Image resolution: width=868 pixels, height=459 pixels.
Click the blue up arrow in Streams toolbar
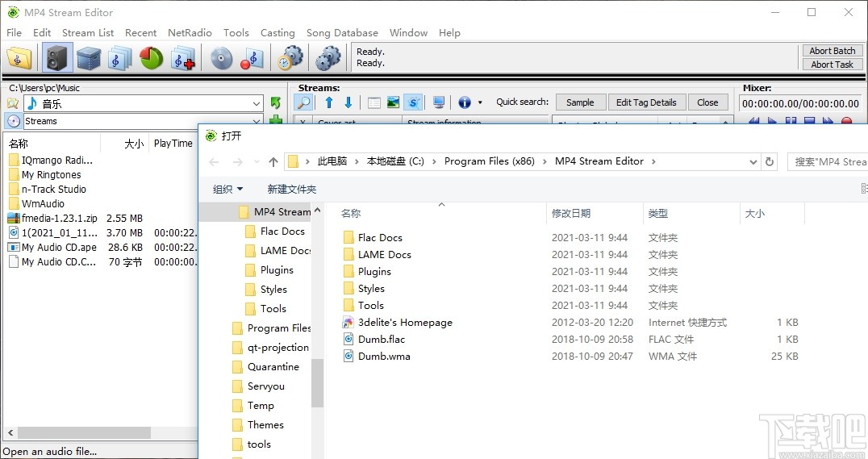coord(329,102)
